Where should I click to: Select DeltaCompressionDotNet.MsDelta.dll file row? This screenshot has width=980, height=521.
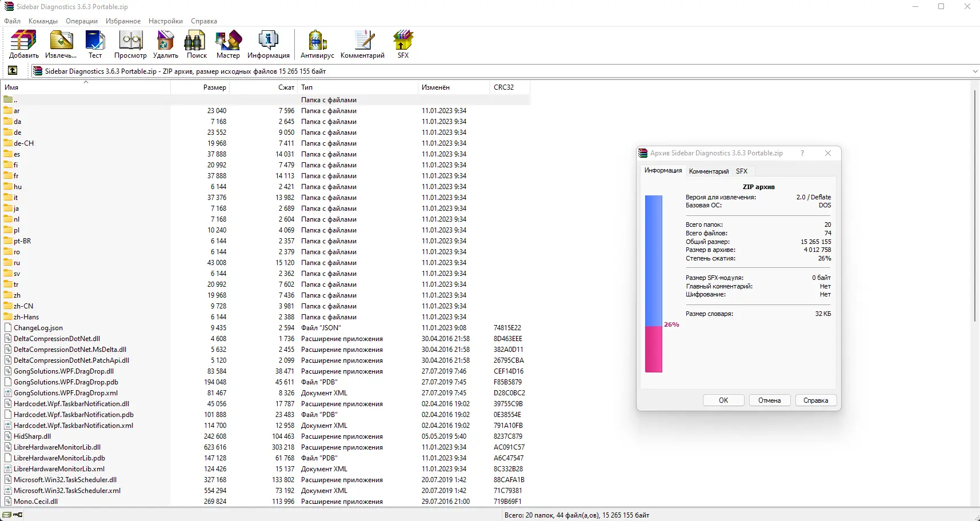coord(265,350)
